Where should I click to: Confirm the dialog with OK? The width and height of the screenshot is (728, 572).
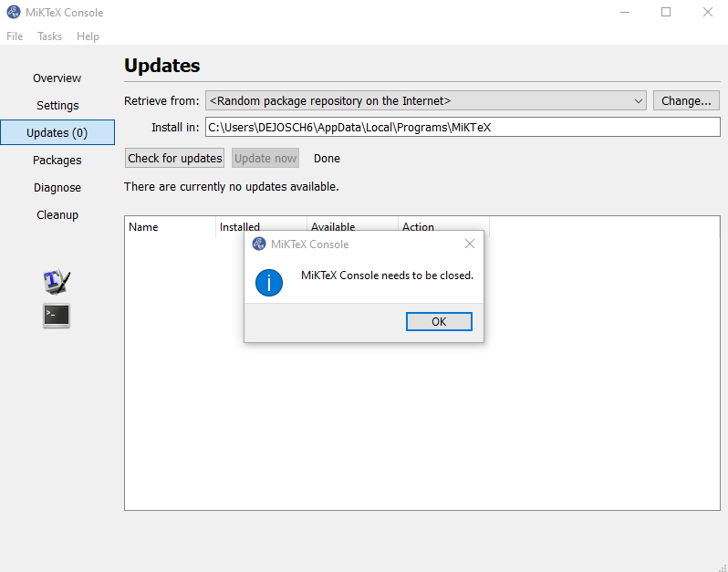click(x=439, y=322)
